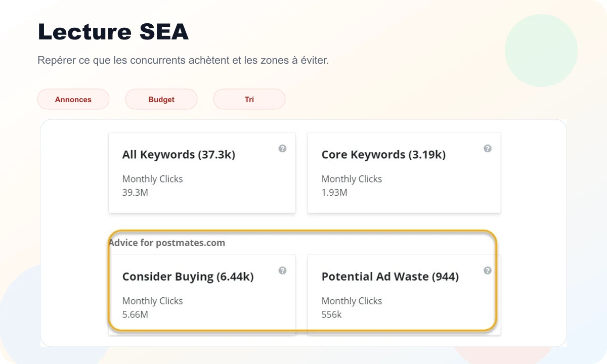Open the Core Keywords (3.19k) card title
Screen dimensions: 607x364
383,155
